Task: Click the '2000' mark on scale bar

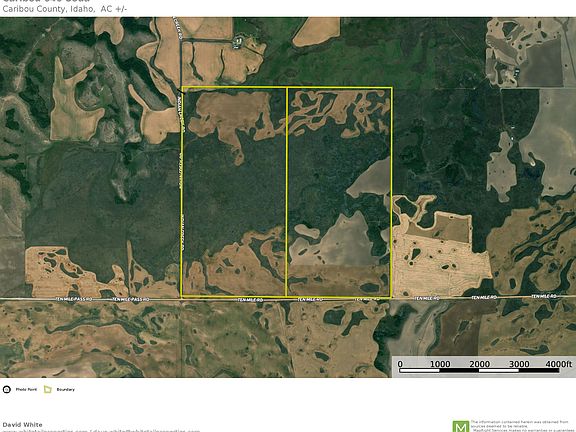Action: (479, 364)
